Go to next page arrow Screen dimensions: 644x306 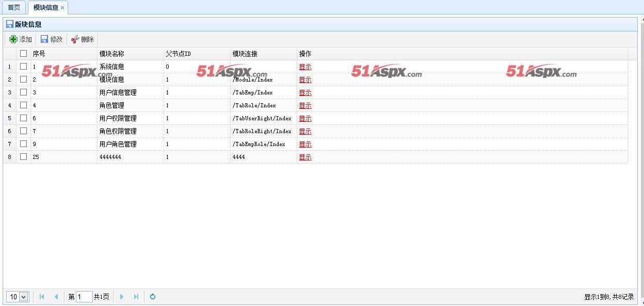click(x=122, y=297)
